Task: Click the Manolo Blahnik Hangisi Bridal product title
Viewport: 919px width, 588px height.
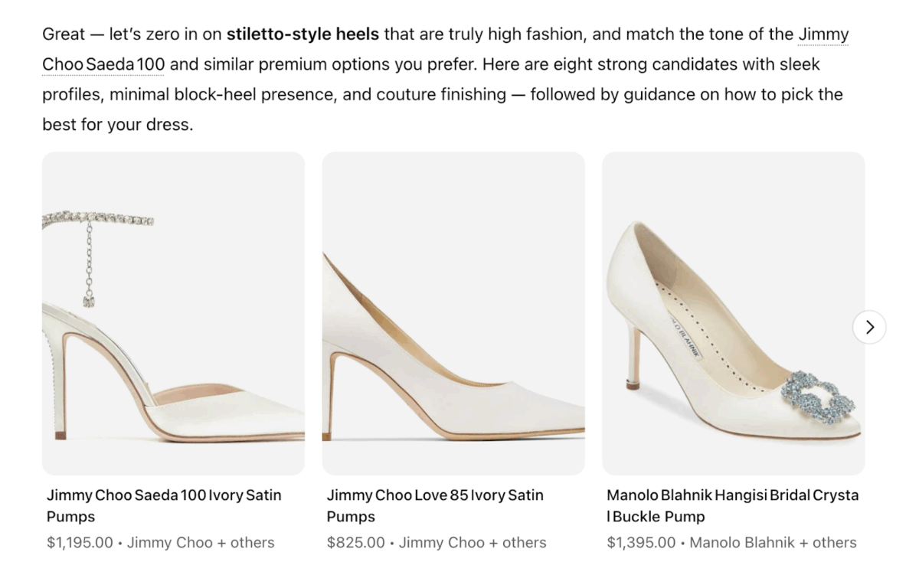Action: [732, 505]
